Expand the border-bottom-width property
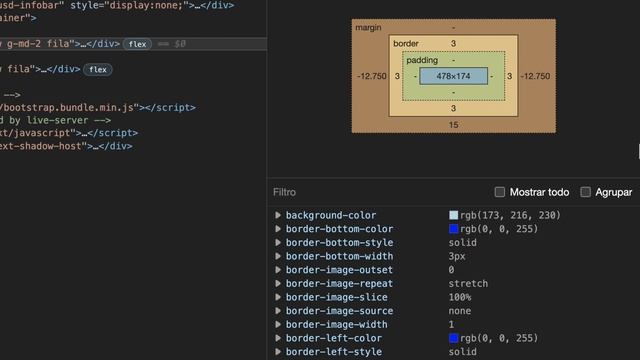 (278, 256)
